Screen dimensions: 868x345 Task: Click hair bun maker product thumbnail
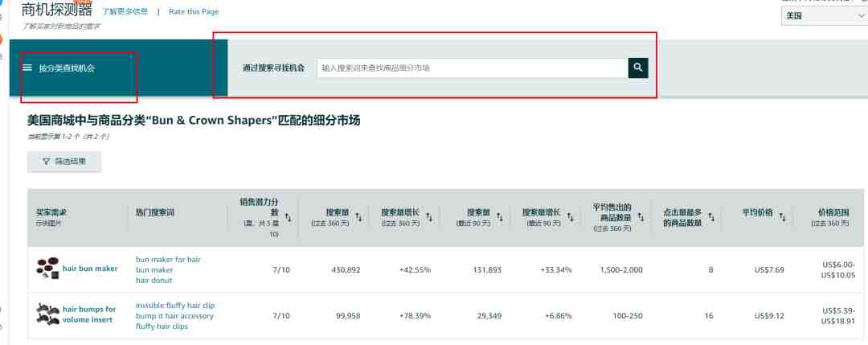(x=48, y=269)
